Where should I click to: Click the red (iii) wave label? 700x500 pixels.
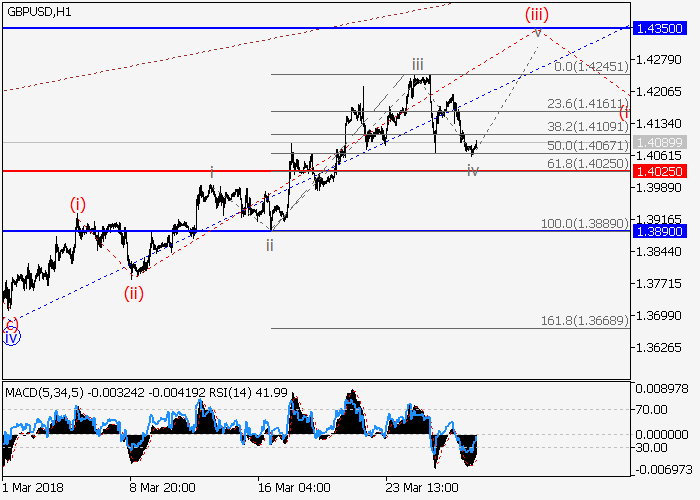pos(537,14)
